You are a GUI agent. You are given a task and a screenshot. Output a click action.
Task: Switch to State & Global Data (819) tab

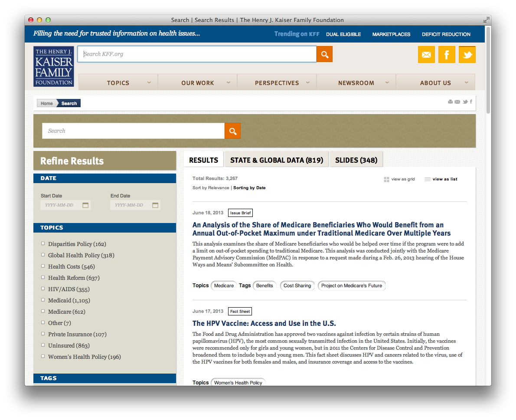[277, 160]
